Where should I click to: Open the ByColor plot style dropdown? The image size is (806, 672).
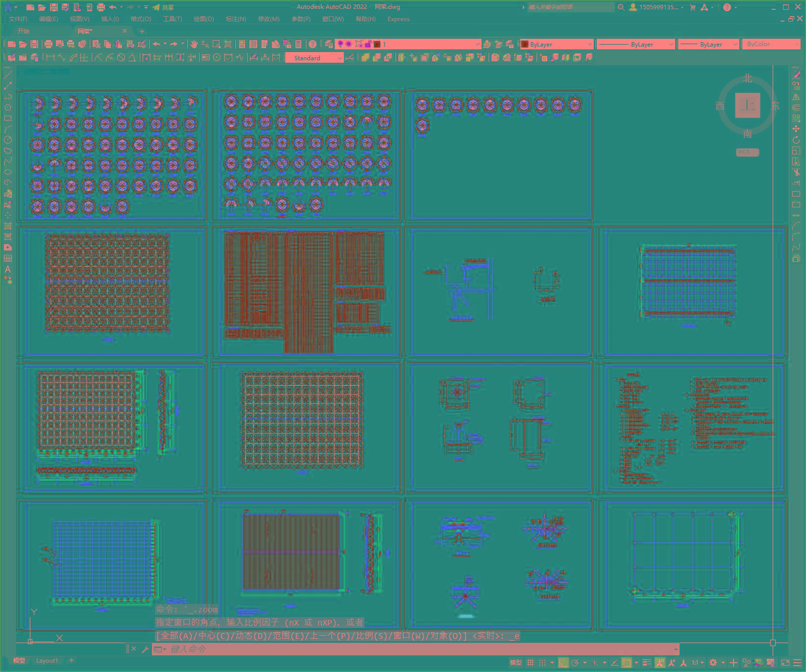click(x=771, y=44)
